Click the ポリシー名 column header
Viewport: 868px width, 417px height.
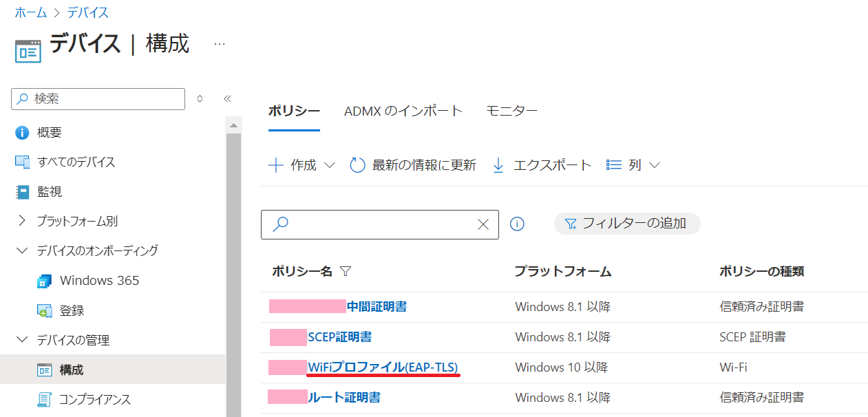point(302,271)
